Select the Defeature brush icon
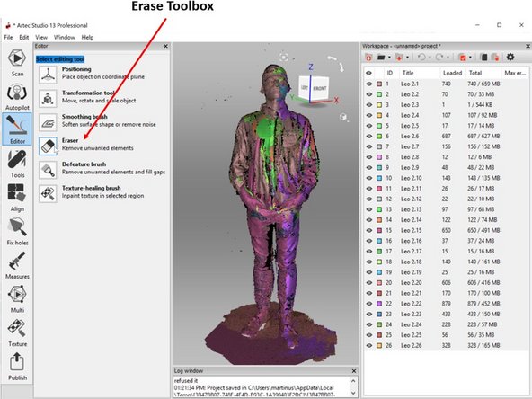The height and width of the screenshot is (399, 532). [x=48, y=170]
